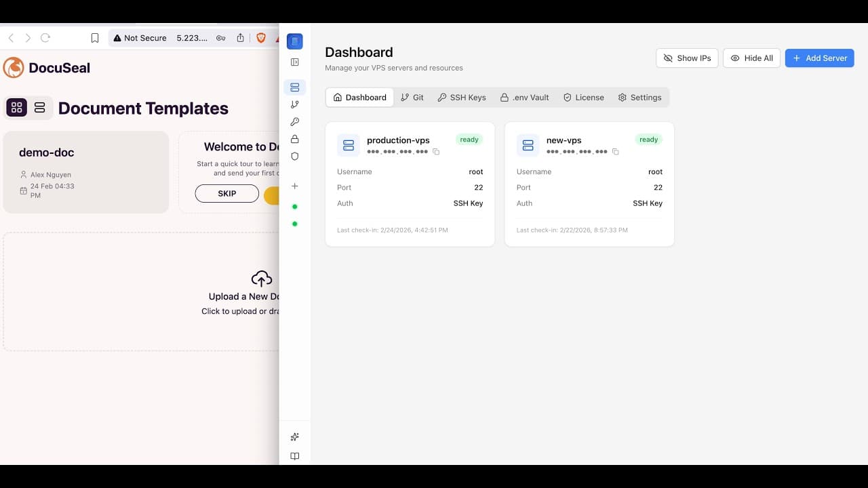Open the AI sparkle icon near the sidebar bottom

(x=294, y=436)
